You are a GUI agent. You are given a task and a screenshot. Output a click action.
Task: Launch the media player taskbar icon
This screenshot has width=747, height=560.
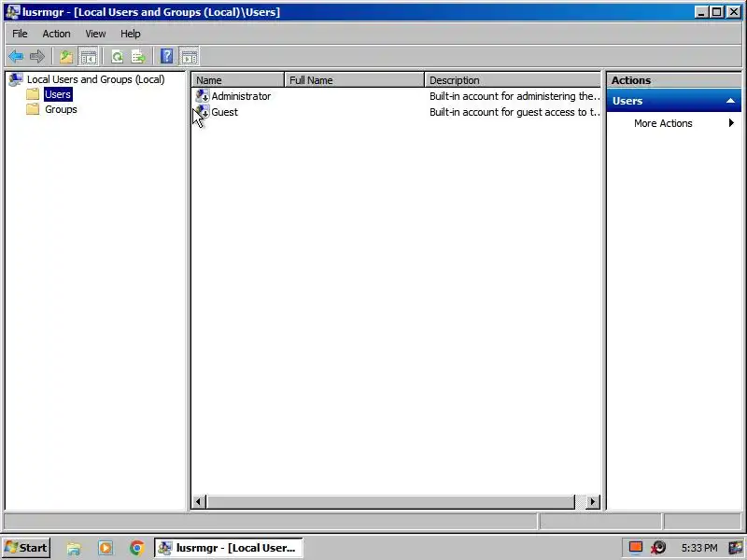[106, 548]
